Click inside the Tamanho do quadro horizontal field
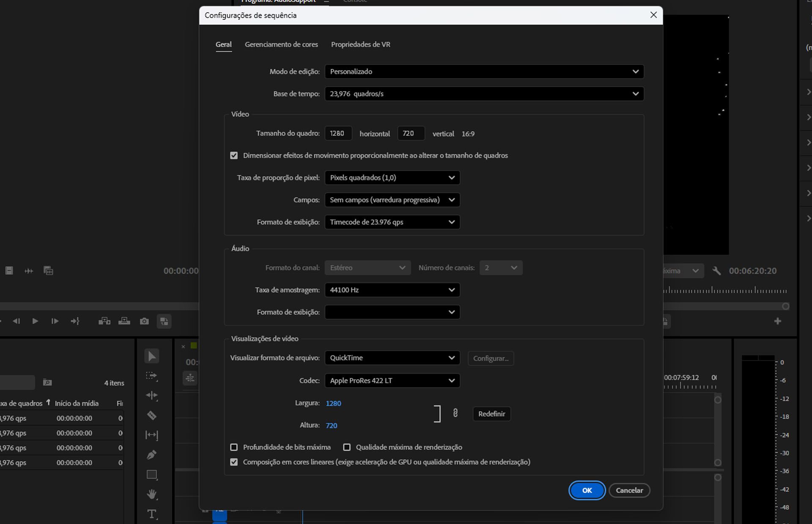This screenshot has width=812, height=524. click(x=338, y=133)
